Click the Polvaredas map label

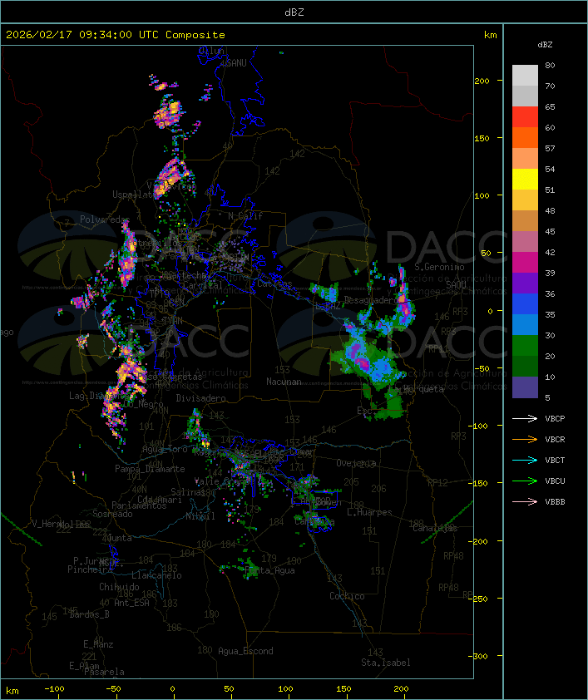click(105, 219)
